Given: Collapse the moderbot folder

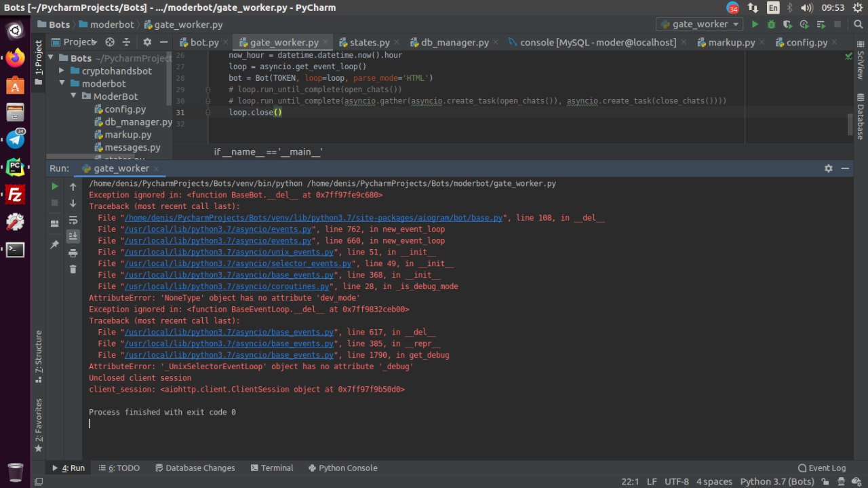Looking at the screenshot, I should pyautogui.click(x=61, y=83).
